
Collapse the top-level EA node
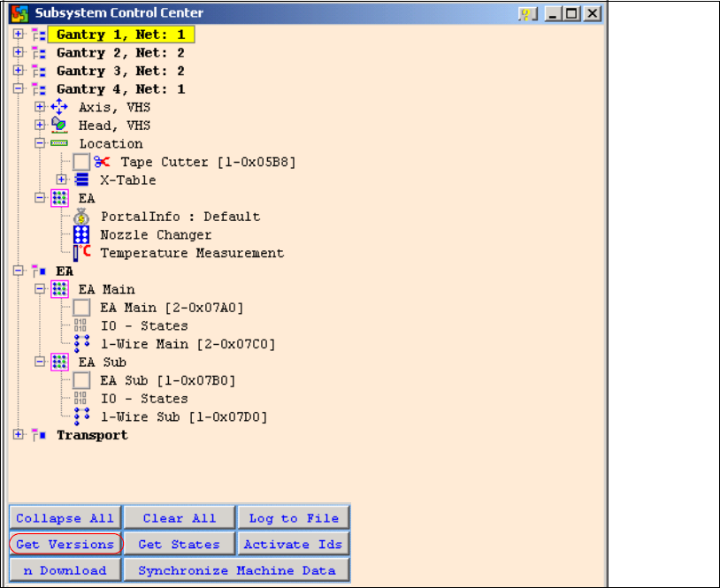(18, 271)
